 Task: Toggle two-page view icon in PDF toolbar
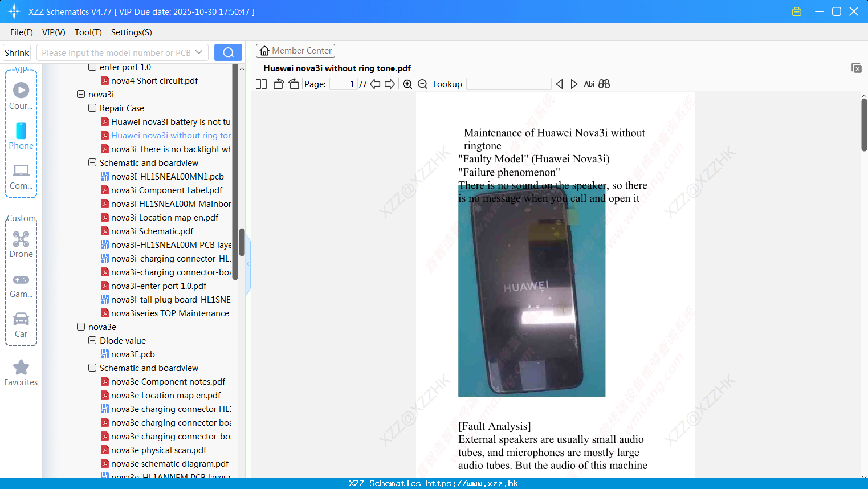tap(261, 84)
